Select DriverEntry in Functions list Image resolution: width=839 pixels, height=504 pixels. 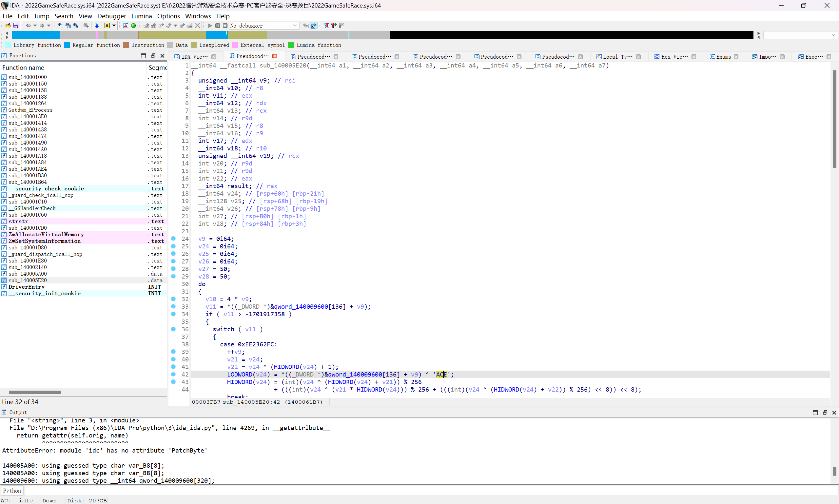[27, 287]
